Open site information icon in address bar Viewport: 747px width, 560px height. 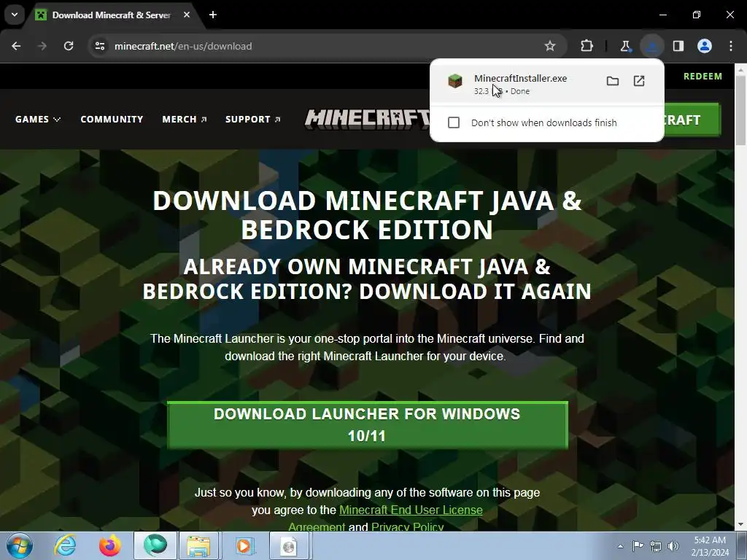99,46
